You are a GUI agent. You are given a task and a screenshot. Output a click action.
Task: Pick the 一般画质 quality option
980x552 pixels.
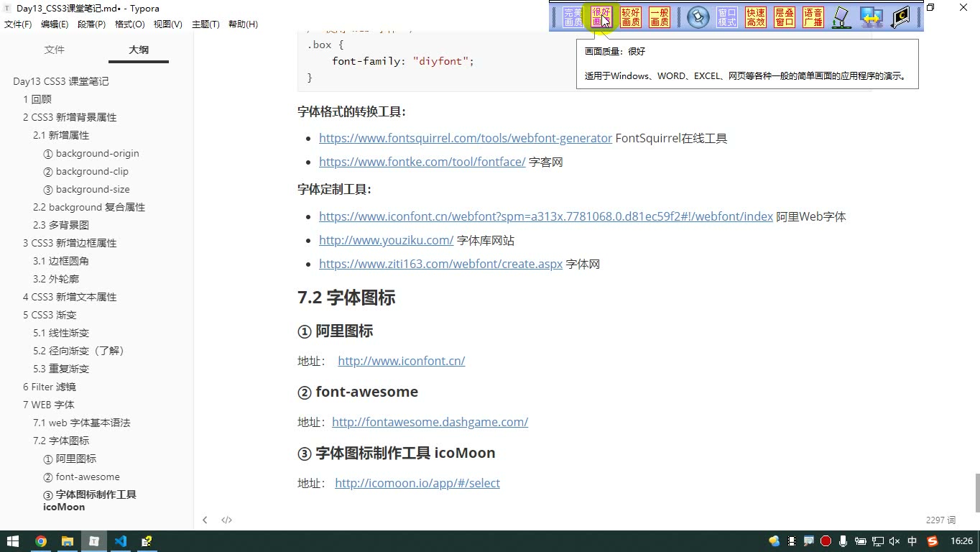(x=660, y=17)
